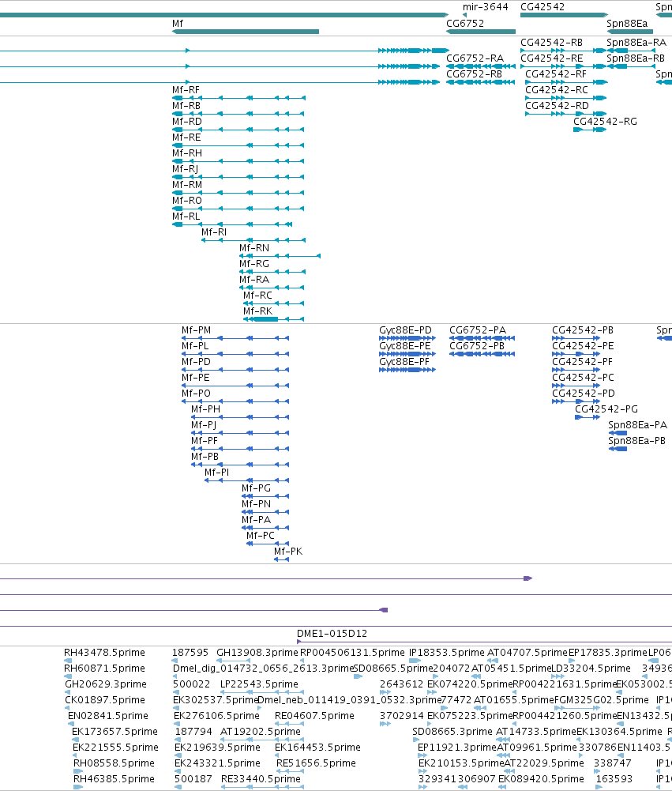
Task: Select protein Mf-PB
Action: click(205, 457)
